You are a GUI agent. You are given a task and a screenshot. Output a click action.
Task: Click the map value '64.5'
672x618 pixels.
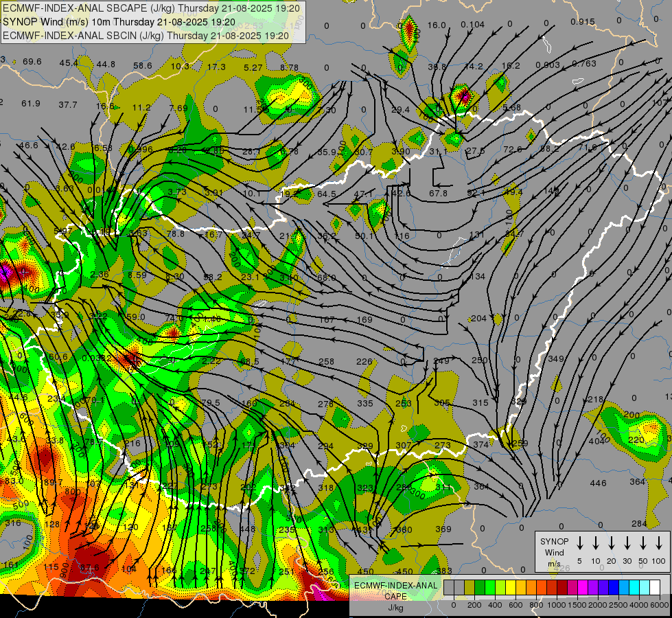(x=327, y=194)
